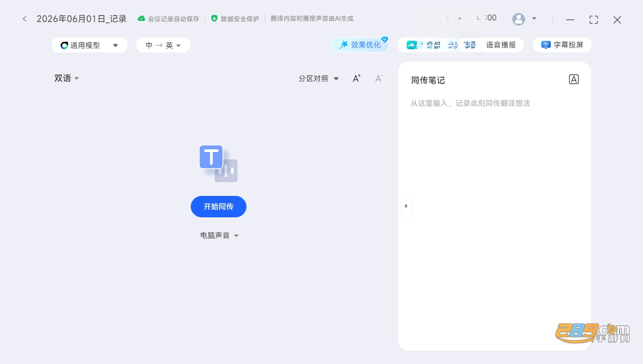Expand the 双语 display mode dropdown
643x364 pixels.
pyautogui.click(x=66, y=78)
